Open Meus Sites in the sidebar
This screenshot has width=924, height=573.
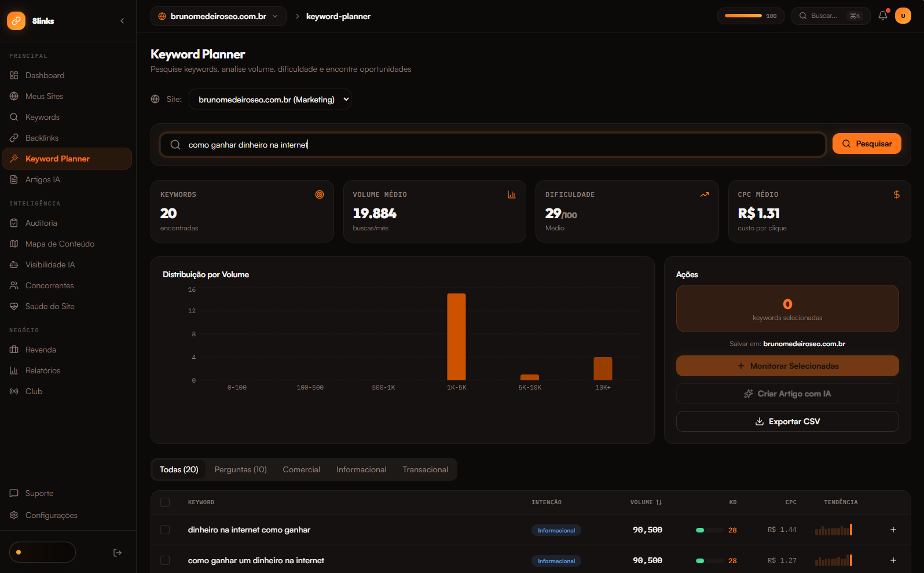[x=68, y=96]
